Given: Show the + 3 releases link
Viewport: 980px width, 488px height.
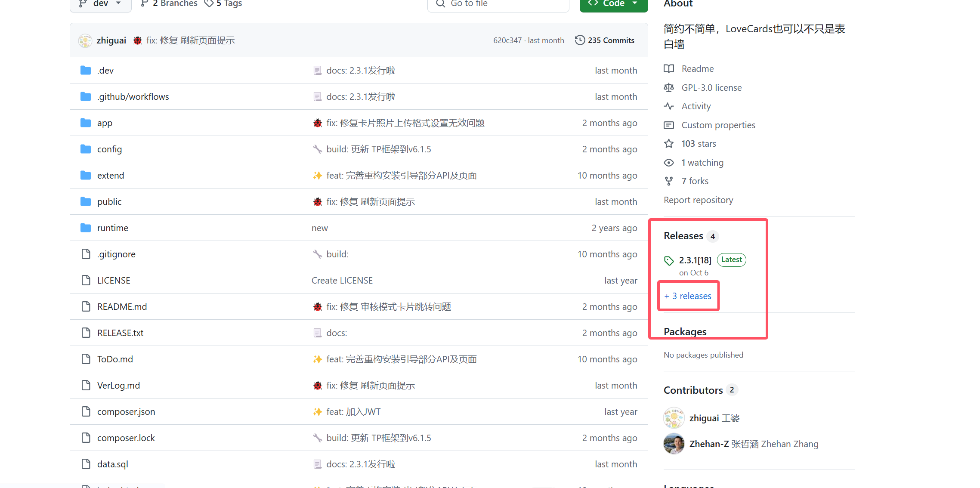Looking at the screenshot, I should coord(688,296).
